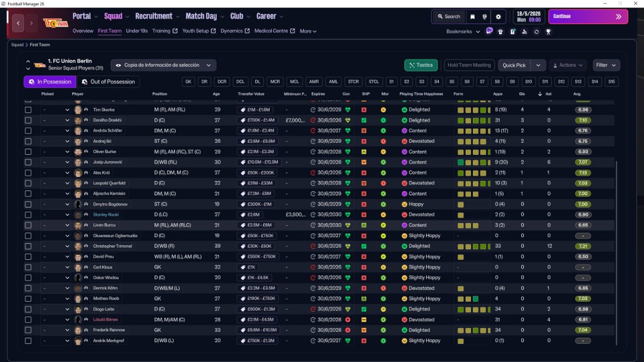
Task: Click Livan Burcu's squad happiness icon
Action: pyautogui.click(x=364, y=225)
